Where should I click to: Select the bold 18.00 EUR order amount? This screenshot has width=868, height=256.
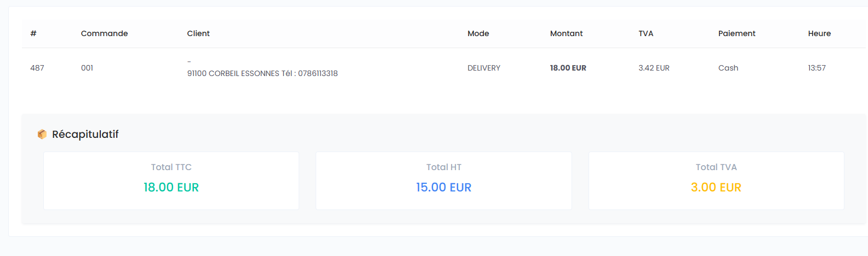568,68
